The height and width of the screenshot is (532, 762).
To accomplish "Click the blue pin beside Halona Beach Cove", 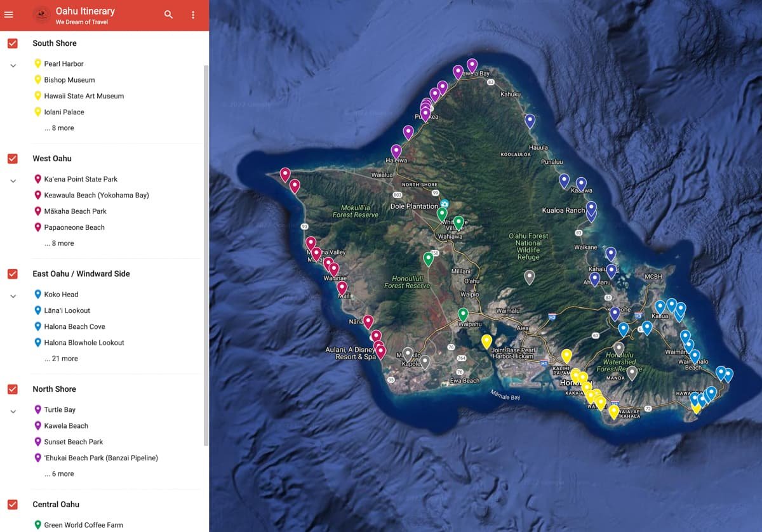I will tap(37, 326).
